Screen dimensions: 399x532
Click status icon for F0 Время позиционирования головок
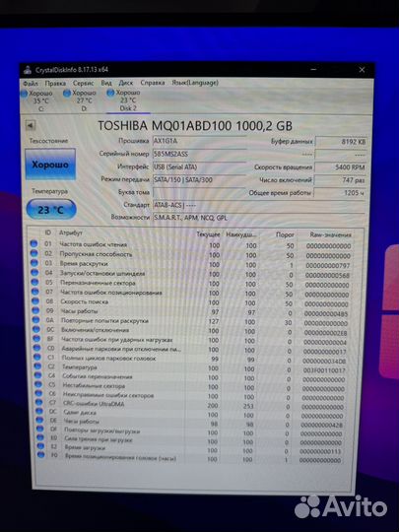[41, 454]
